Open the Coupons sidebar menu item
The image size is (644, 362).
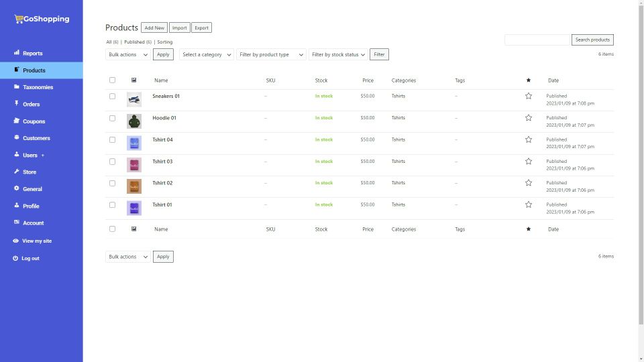click(x=34, y=121)
